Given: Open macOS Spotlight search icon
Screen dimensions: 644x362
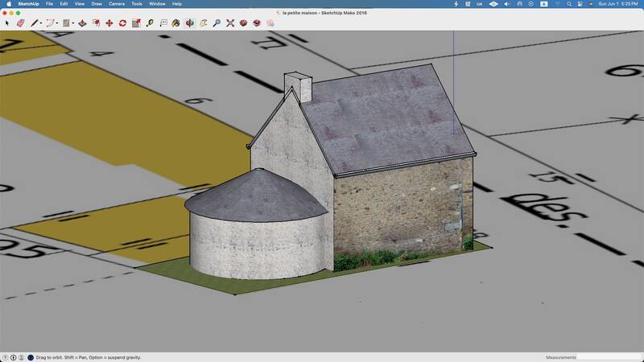Looking at the screenshot, I should pos(569,4).
